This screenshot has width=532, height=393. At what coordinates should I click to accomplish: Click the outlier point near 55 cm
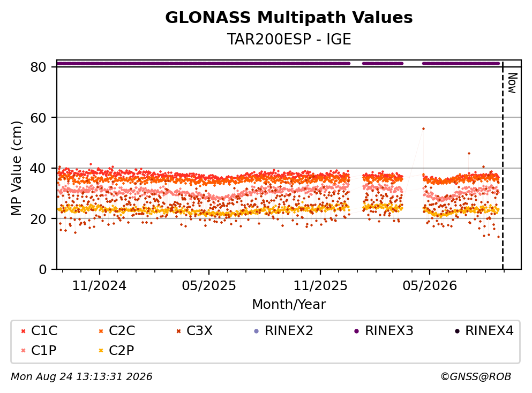click(423, 129)
